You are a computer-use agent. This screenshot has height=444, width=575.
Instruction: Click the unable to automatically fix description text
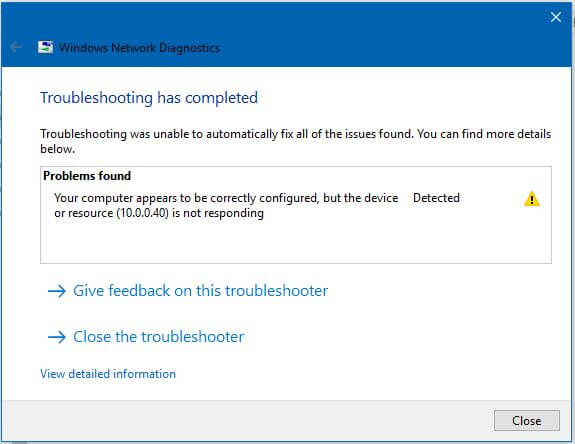point(296,142)
